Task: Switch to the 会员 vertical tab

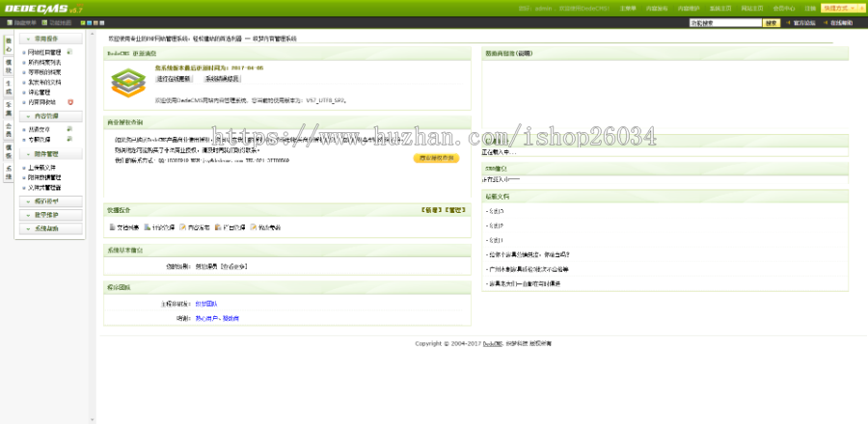Action: [x=9, y=130]
